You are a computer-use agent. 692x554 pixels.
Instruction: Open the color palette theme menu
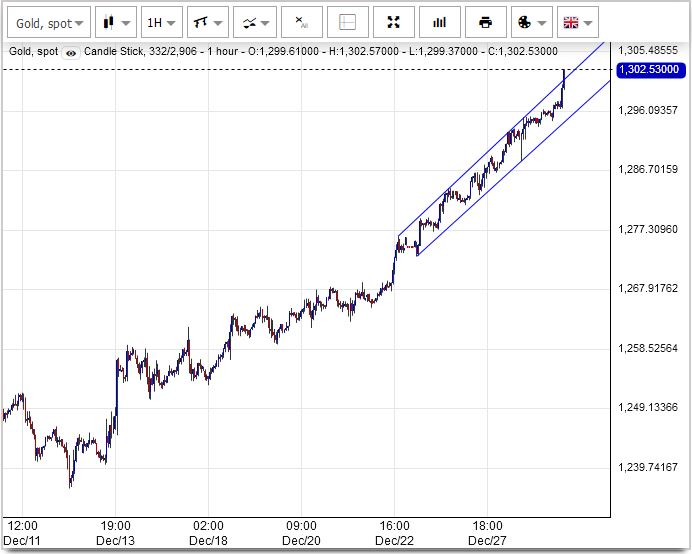pos(531,21)
